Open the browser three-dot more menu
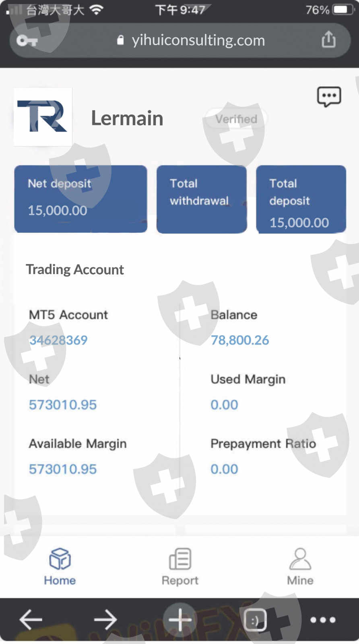 click(x=323, y=620)
